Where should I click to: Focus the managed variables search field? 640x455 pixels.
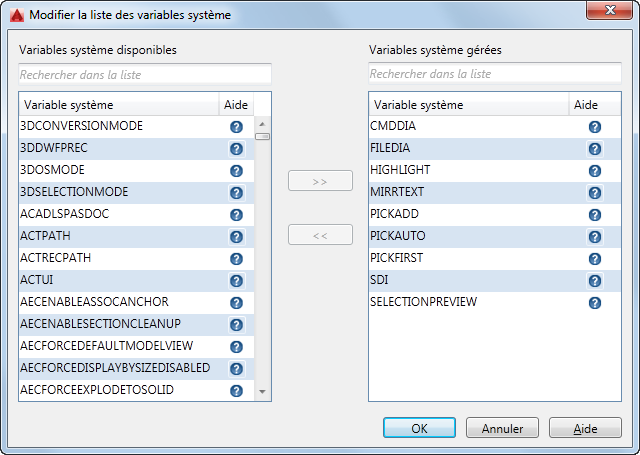[x=495, y=74]
